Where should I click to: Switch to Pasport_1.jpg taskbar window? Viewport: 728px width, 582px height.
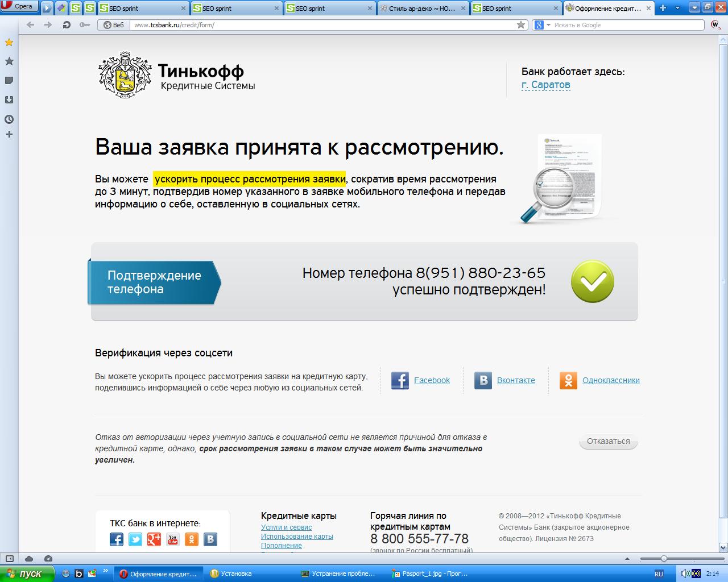click(x=432, y=573)
